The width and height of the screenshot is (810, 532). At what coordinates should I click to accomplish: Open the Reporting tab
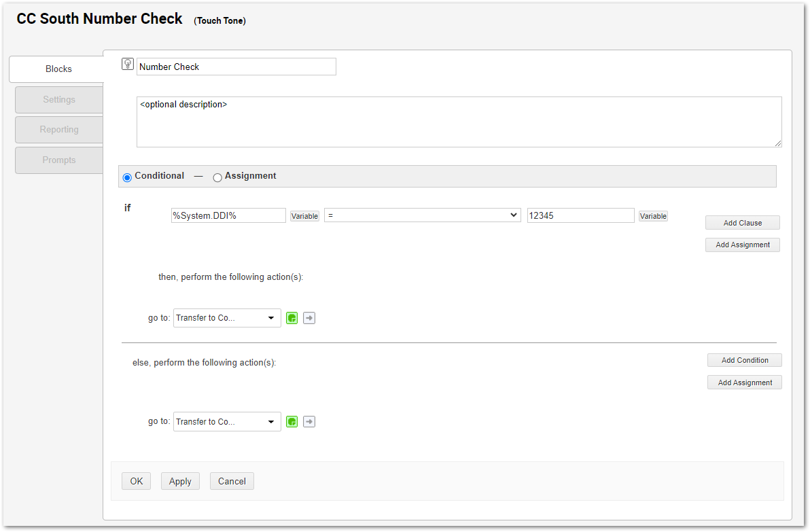point(59,130)
